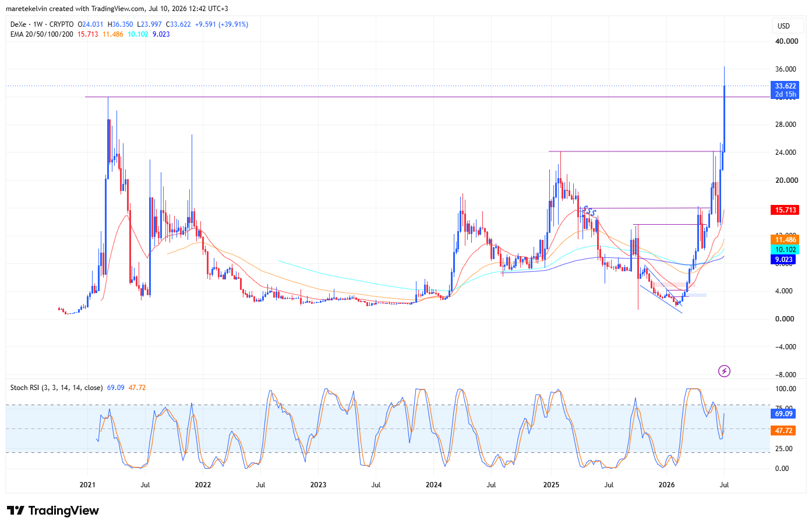Select the DeXe · 1W · CRYPTO symbol title
Screen dimensions: 812x528
coord(42,24)
